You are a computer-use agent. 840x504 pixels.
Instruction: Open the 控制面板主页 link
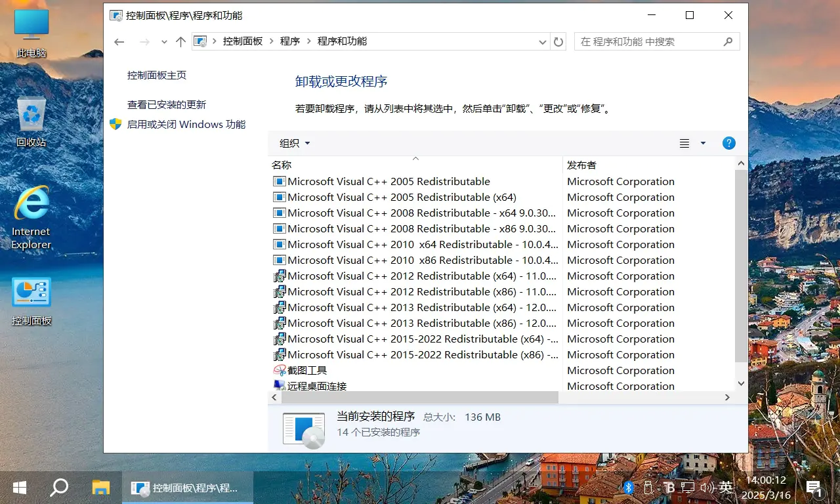(157, 75)
